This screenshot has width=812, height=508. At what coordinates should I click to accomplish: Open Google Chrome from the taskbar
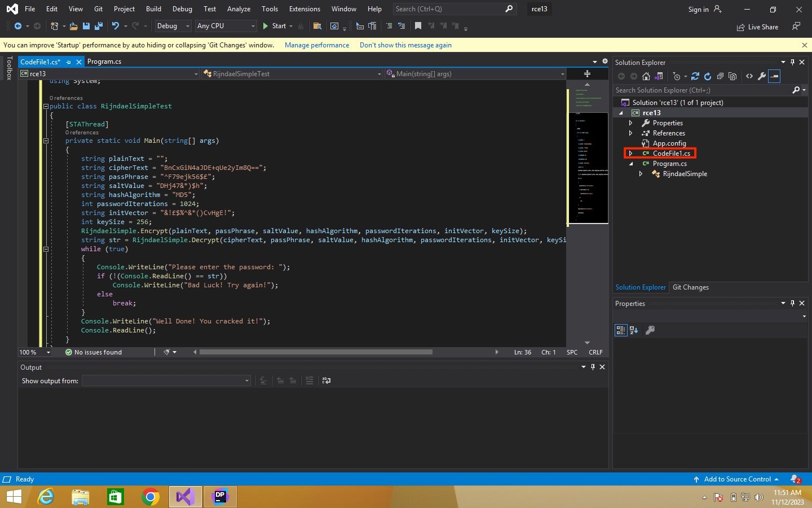[150, 497]
